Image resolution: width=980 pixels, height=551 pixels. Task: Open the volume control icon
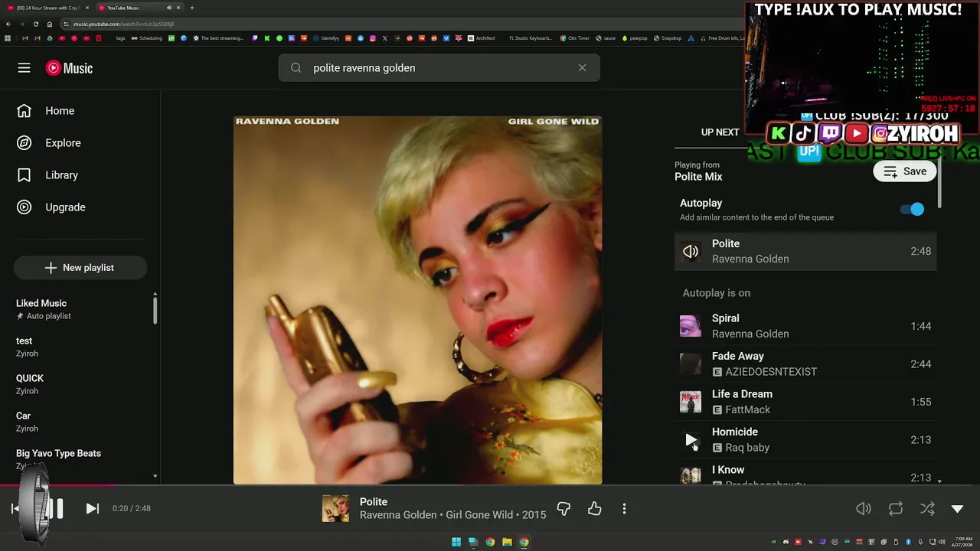[863, 509]
